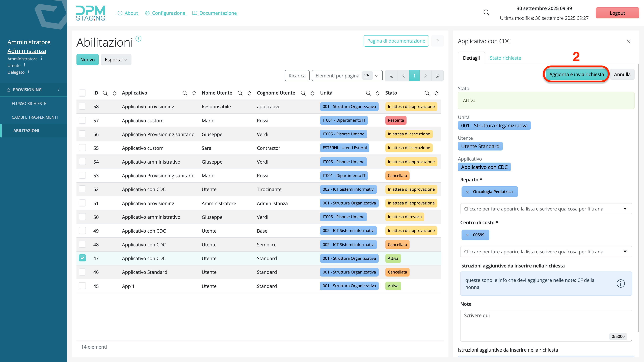Image resolution: width=644 pixels, height=362 pixels.
Task: Click the global search magnifier icon
Action: point(486,13)
